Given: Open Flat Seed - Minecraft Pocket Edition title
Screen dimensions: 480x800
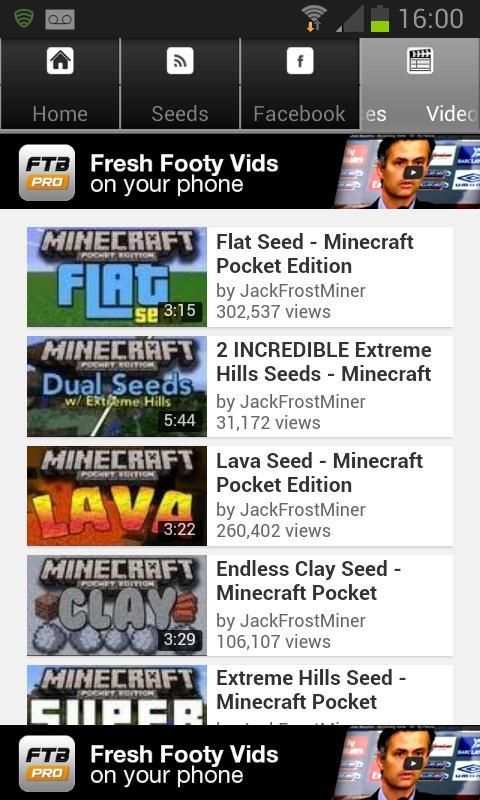Looking at the screenshot, I should 315,254.
